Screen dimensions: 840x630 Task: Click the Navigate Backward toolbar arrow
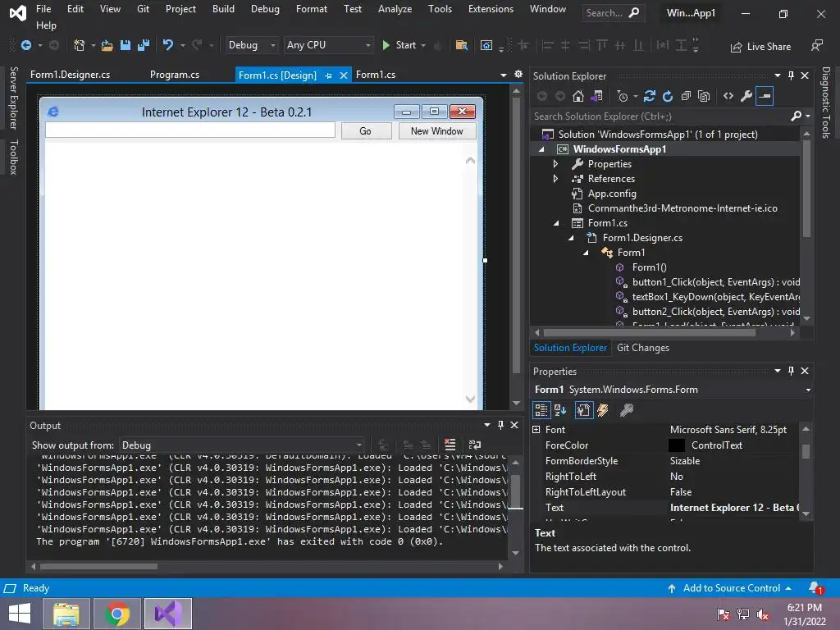click(x=25, y=46)
